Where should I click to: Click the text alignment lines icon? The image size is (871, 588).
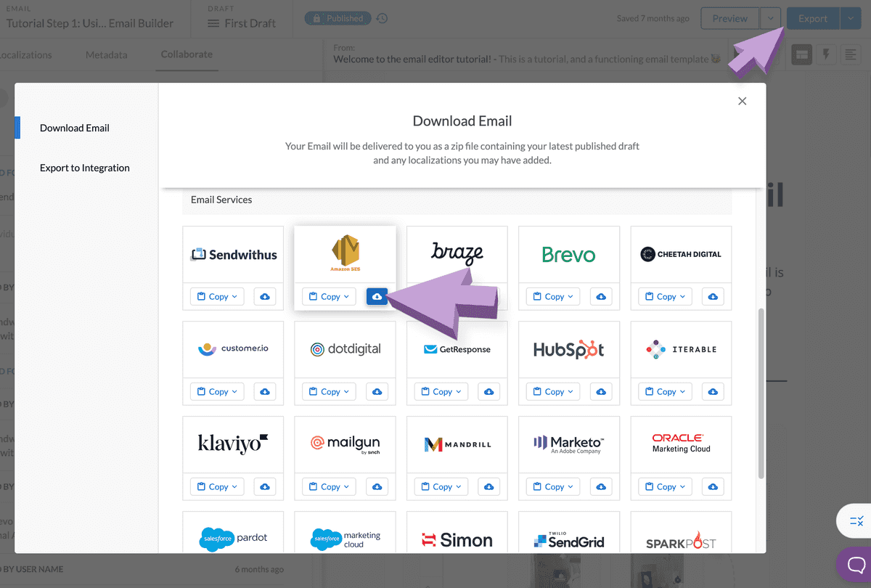(x=851, y=54)
